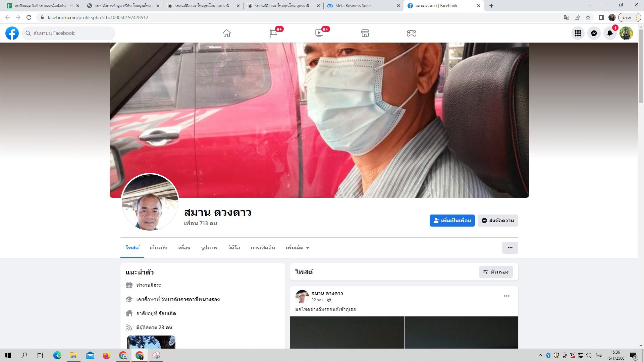Bookmark this page with star icon
644x362 pixels.
(x=588, y=17)
